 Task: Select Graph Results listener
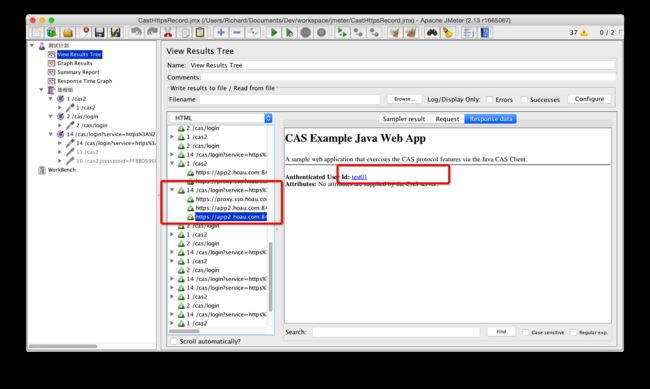(75, 63)
